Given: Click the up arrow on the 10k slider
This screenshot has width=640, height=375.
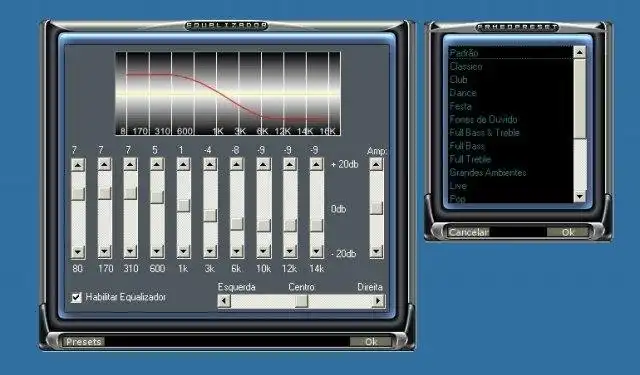Looking at the screenshot, I should tap(264, 165).
